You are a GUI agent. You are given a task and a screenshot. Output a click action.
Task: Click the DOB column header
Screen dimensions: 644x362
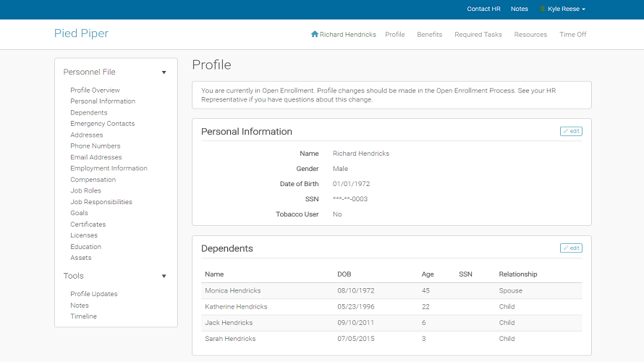coord(344,274)
